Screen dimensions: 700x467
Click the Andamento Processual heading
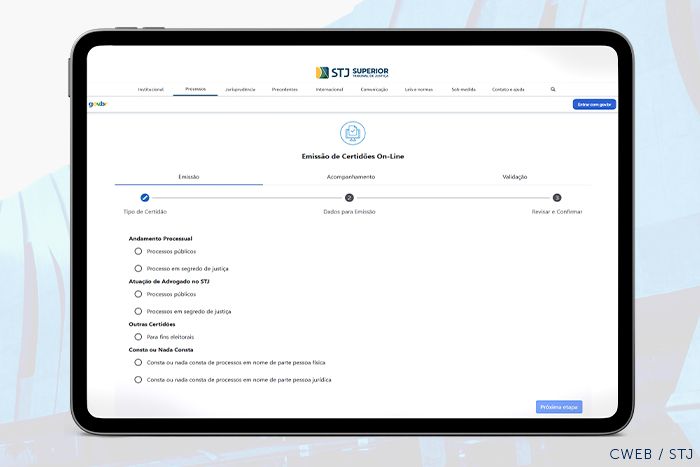point(160,238)
